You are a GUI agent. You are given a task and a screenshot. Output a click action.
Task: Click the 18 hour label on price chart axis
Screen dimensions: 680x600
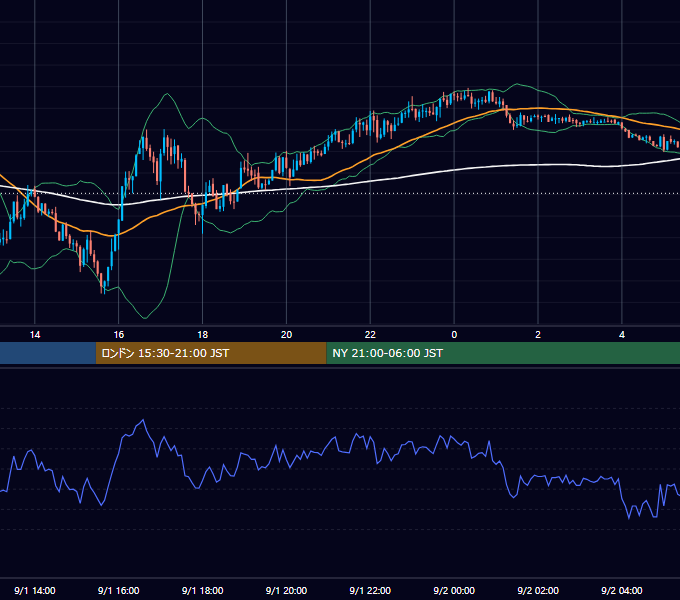point(203,335)
